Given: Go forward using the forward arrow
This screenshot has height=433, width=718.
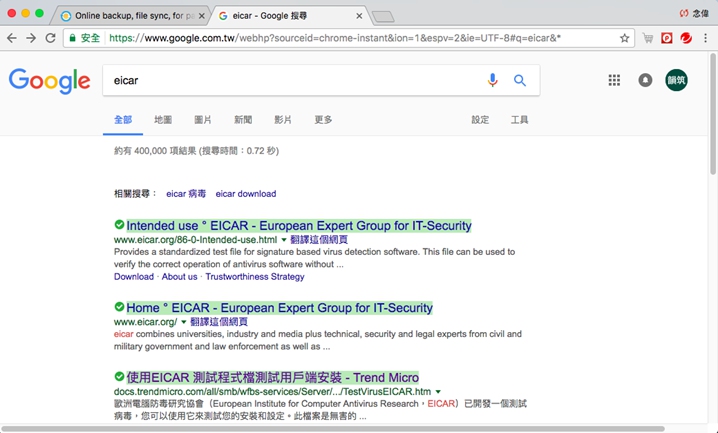Looking at the screenshot, I should click(31, 38).
